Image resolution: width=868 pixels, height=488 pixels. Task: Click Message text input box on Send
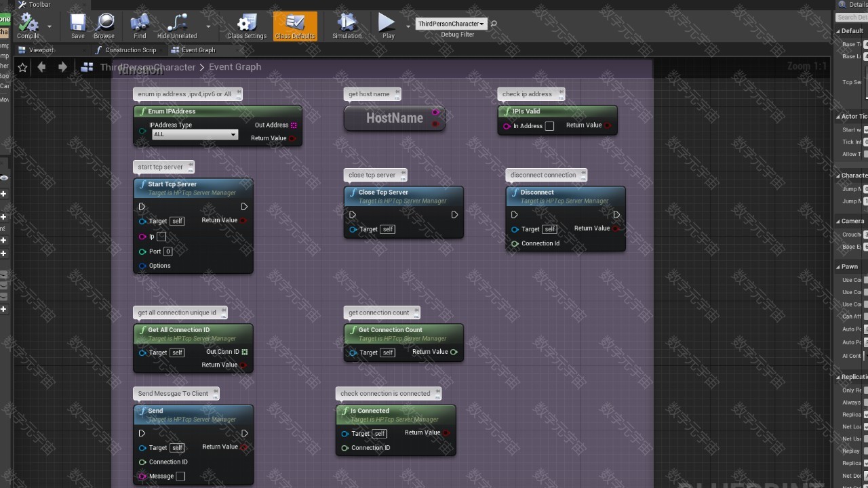(180, 476)
